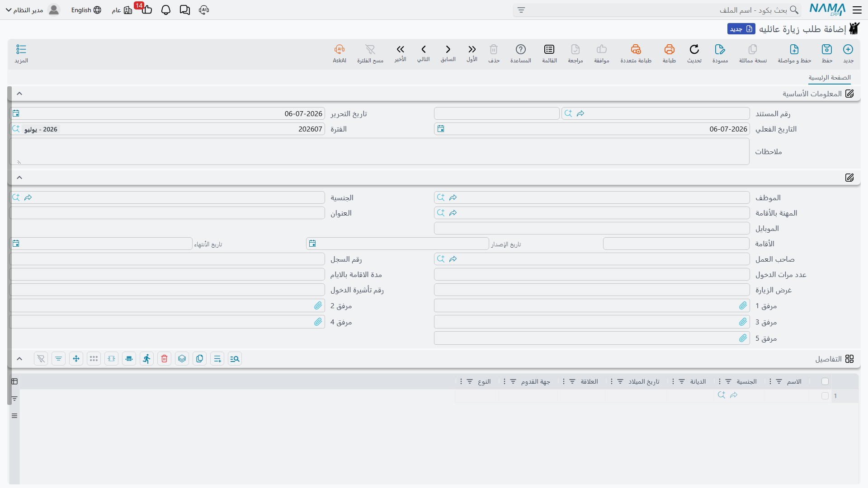Collapse the المعلومات الأساسية section

(19, 94)
